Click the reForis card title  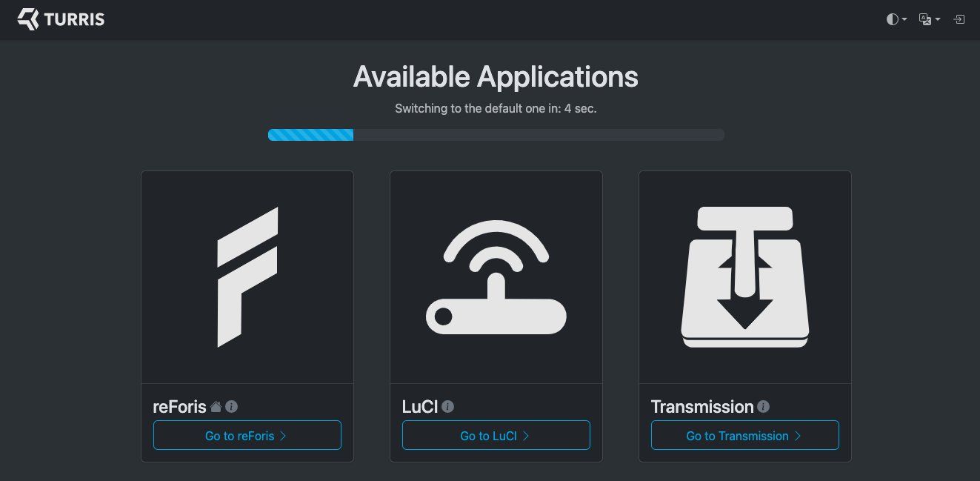pos(179,406)
